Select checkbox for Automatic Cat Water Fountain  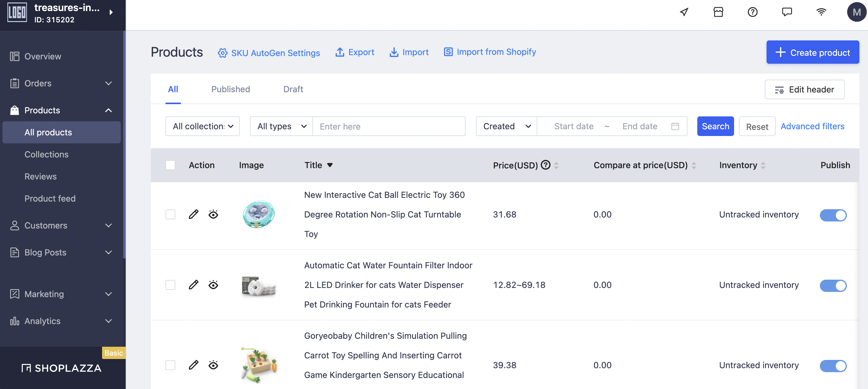coord(170,285)
